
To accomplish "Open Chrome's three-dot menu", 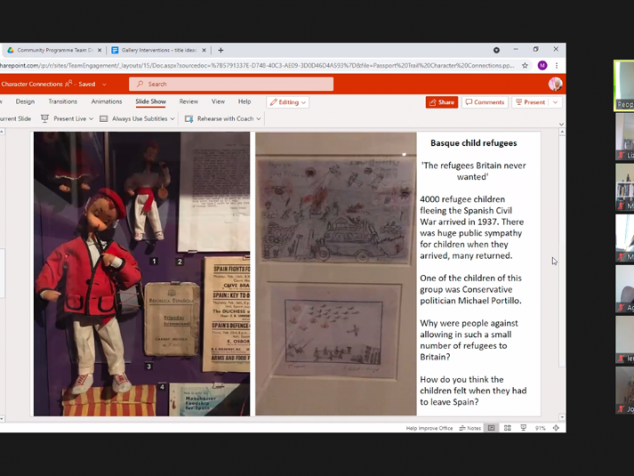I will (557, 66).
